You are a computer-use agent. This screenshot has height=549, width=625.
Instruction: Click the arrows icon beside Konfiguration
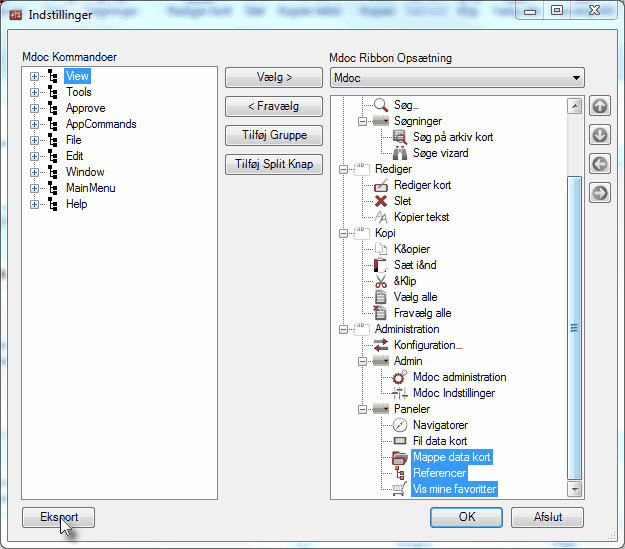coord(381,345)
